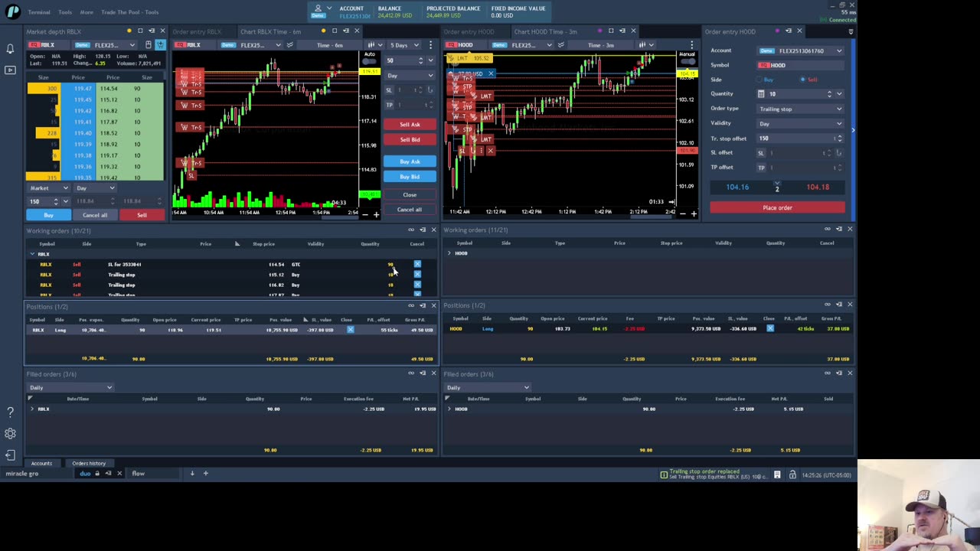This screenshot has width=980, height=551.
Task: Open the Trailing stop order type dropdown
Action: (800, 109)
